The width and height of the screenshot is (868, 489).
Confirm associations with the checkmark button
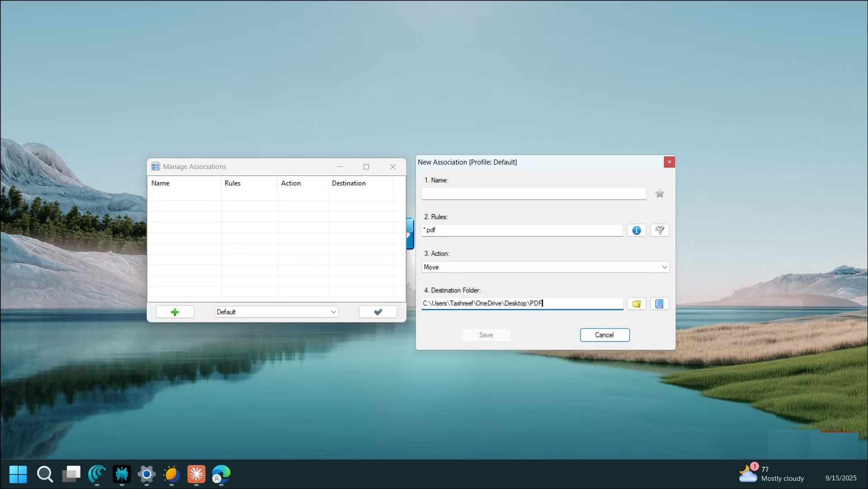coord(378,312)
